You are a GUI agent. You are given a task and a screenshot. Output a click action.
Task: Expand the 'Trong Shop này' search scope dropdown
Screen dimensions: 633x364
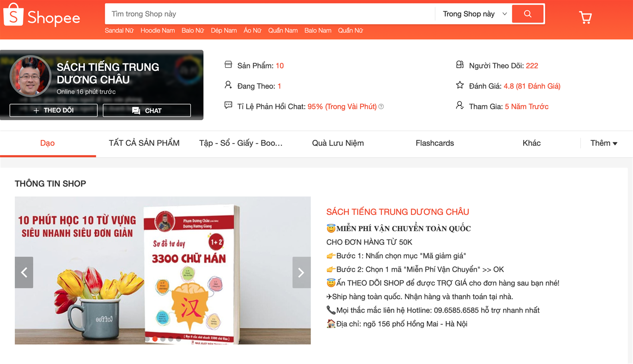click(475, 14)
